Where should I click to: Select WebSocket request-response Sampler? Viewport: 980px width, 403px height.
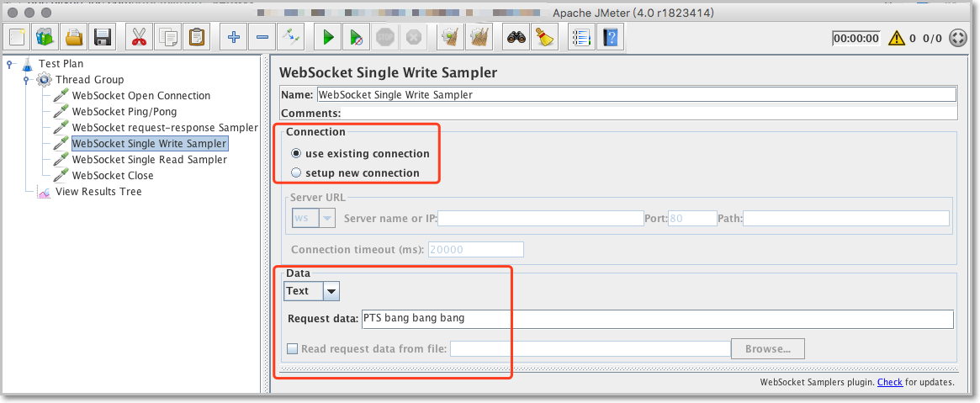(x=165, y=127)
